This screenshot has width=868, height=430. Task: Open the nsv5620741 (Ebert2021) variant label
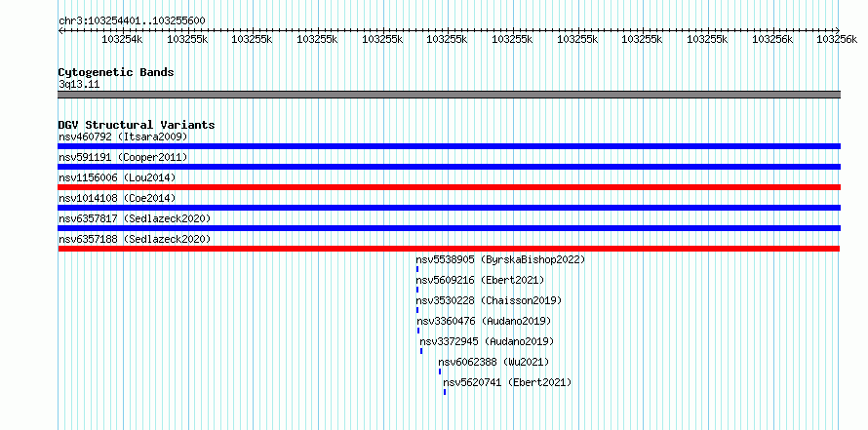[x=507, y=382]
